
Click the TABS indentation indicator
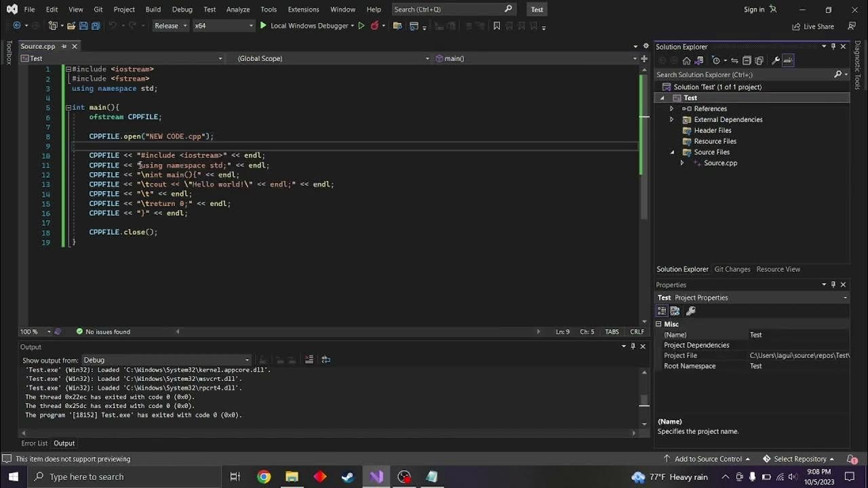click(x=612, y=331)
